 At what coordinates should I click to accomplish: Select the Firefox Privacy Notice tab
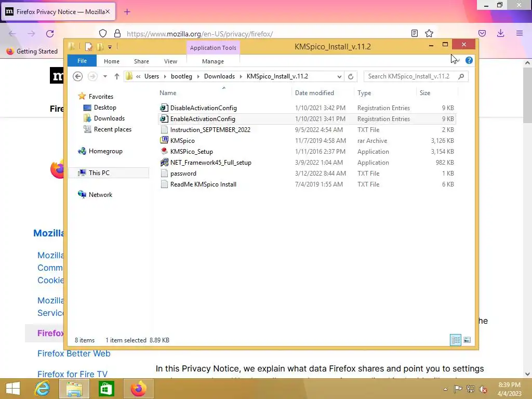58,12
